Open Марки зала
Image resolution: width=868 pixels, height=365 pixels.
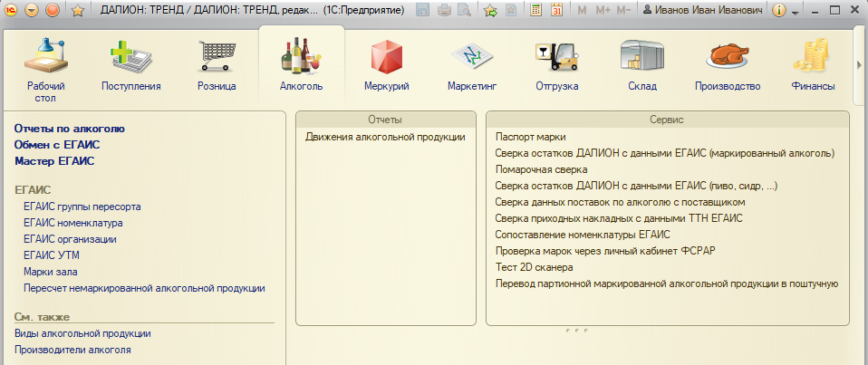tap(51, 272)
